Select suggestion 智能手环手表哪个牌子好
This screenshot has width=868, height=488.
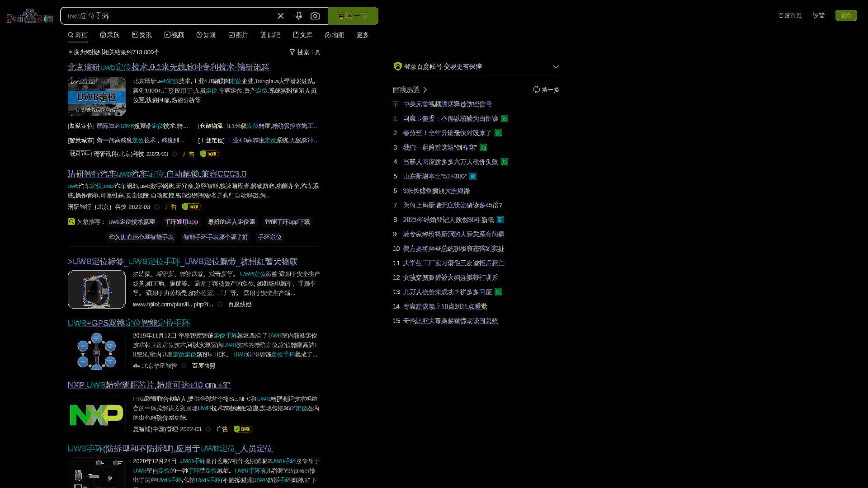215,237
